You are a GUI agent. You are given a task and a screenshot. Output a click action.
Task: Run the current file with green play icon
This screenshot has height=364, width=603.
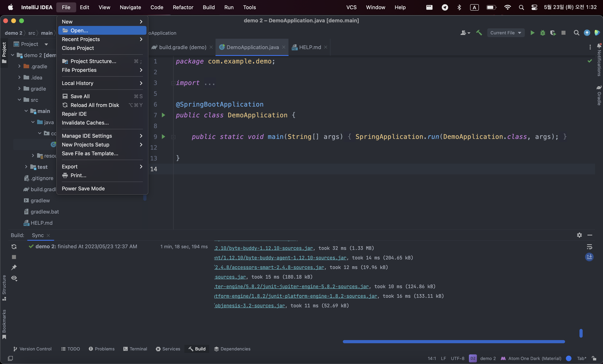tap(532, 33)
